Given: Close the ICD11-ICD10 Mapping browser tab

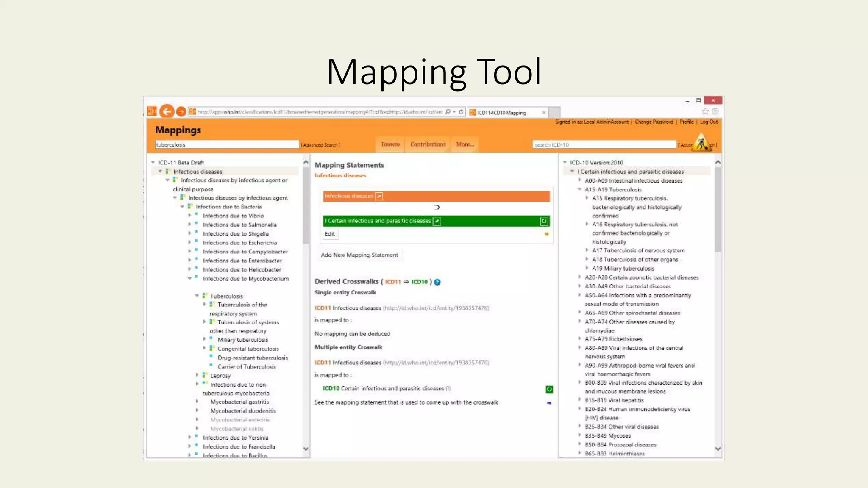Looking at the screenshot, I should click(544, 113).
